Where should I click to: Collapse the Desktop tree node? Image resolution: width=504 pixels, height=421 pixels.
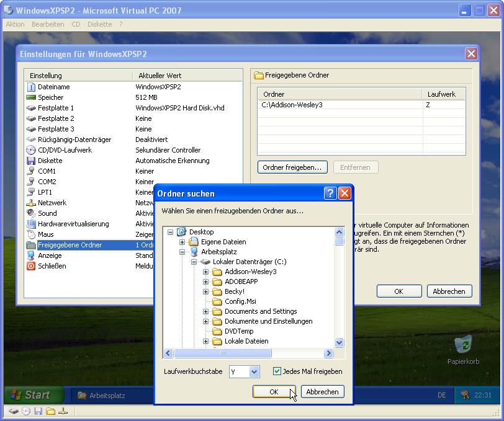(x=170, y=232)
